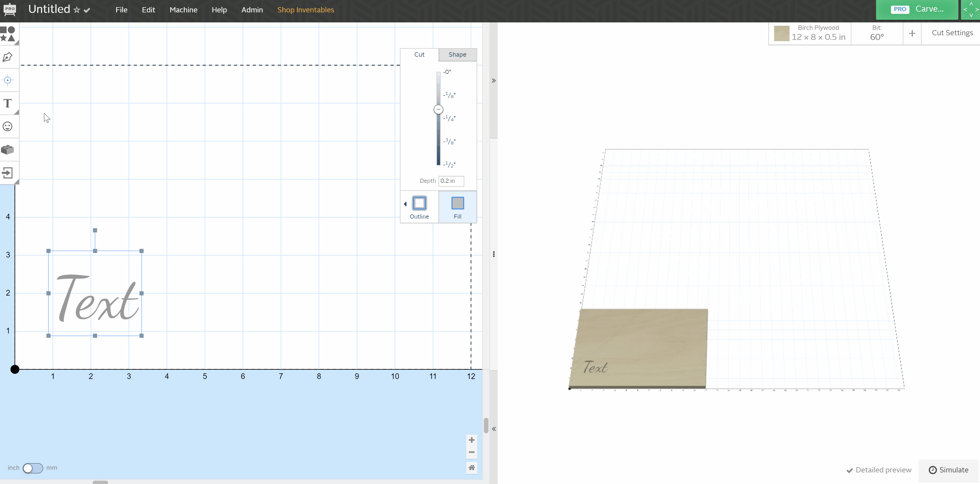Choose the Text tool
Screen dimensions: 980x484
(x=8, y=103)
